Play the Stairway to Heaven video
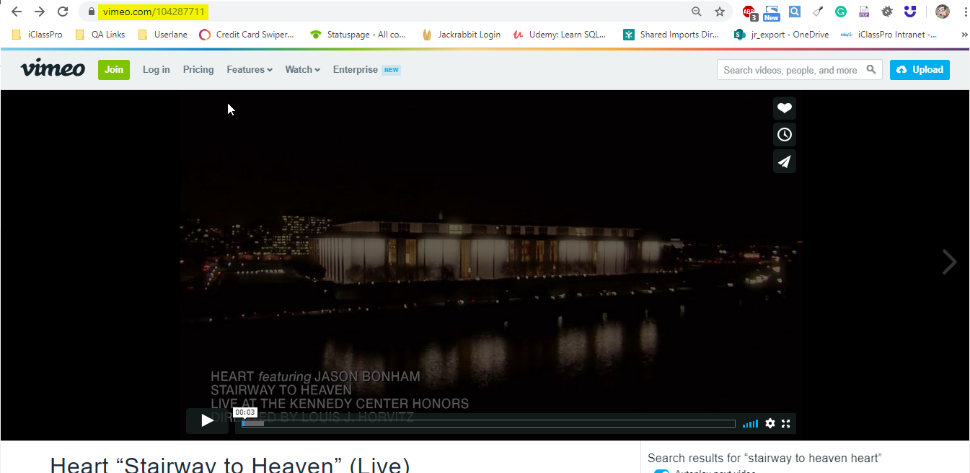This screenshot has width=970, height=473. (x=207, y=421)
